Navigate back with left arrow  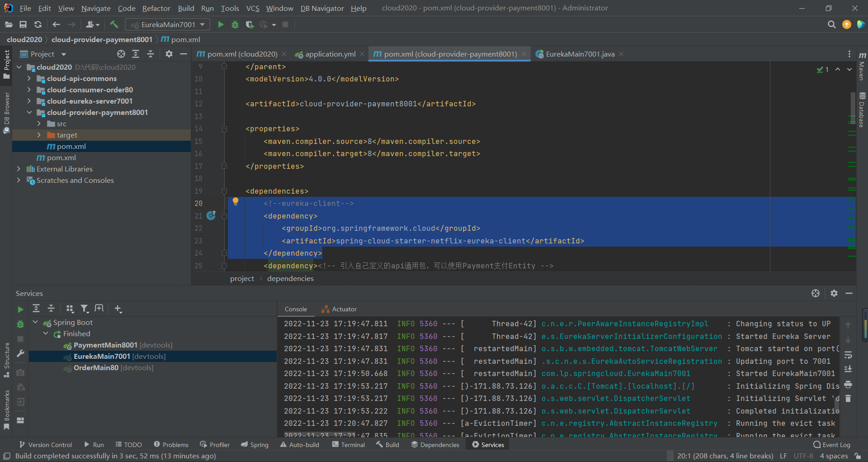tap(56, 24)
